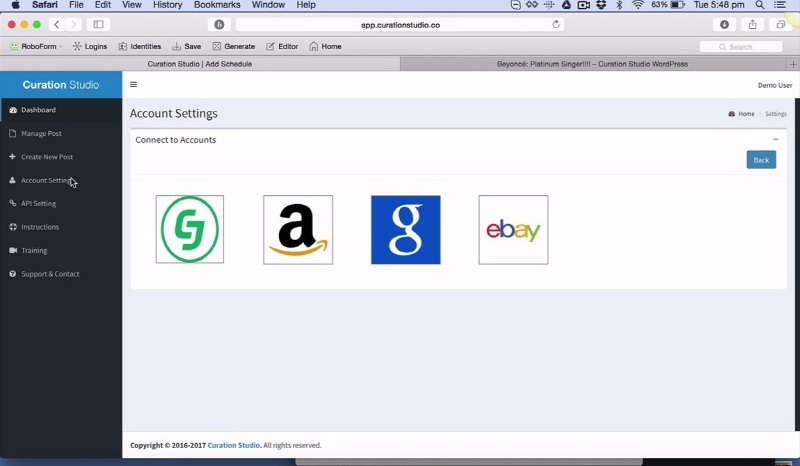Toggle the hamburger sidebar menu icon

pos(134,85)
